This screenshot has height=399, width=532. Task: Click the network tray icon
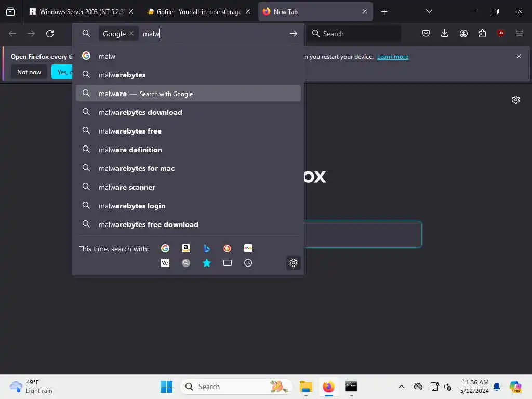click(434, 387)
